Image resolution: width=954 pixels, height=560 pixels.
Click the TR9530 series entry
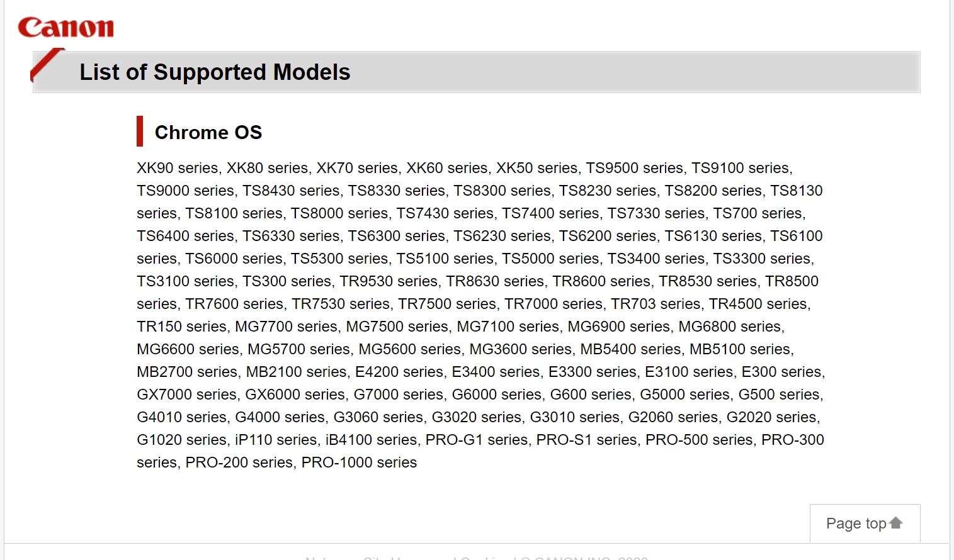tap(389, 281)
